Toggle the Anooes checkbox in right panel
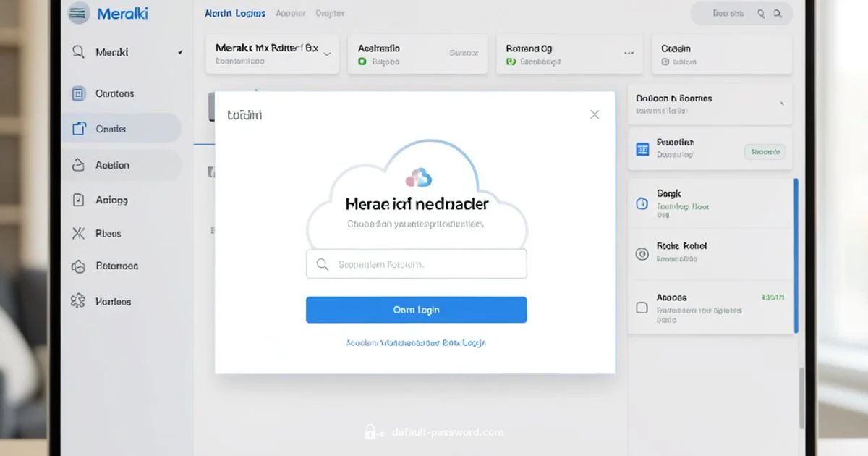868x456 pixels. (x=641, y=307)
